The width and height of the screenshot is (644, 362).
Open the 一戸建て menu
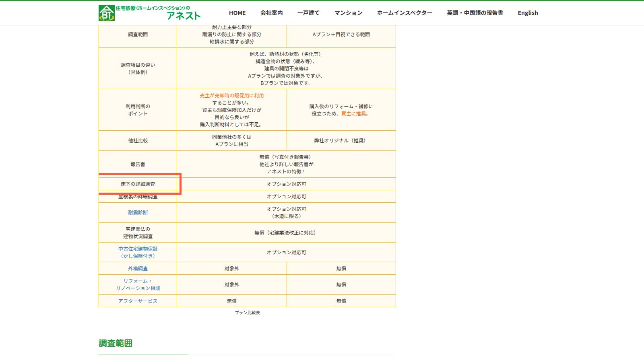tap(308, 13)
